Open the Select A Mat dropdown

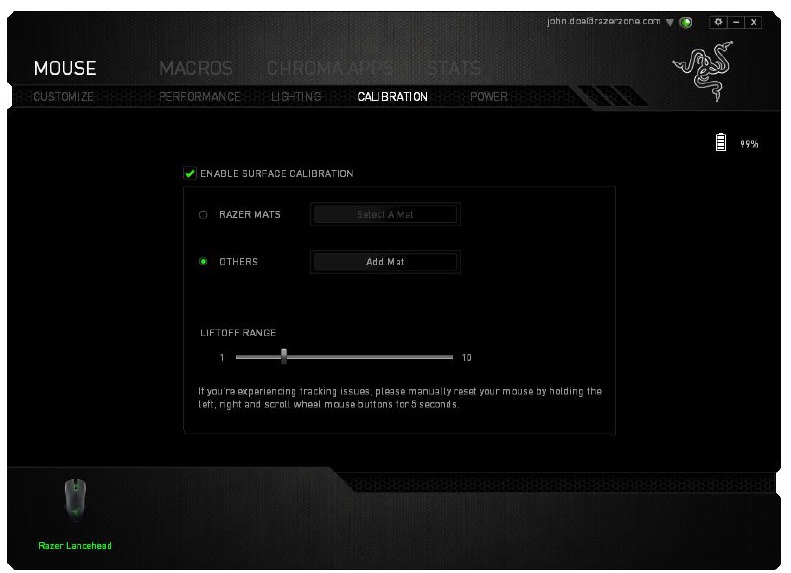[x=385, y=214]
